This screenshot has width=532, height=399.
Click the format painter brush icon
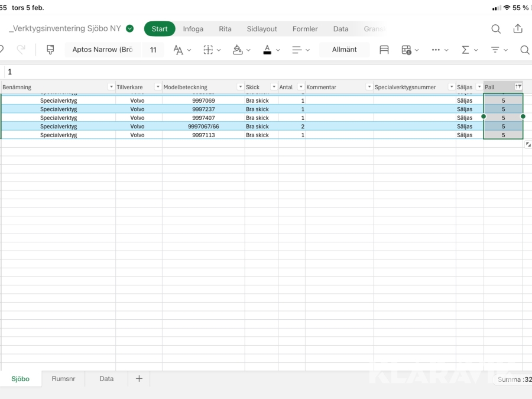pos(50,50)
